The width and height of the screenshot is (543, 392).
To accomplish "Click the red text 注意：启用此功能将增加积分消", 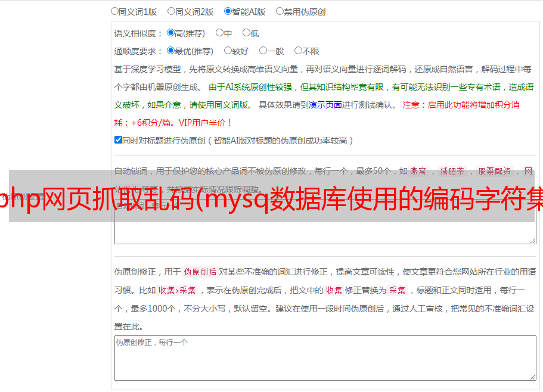I will tap(461, 105).
